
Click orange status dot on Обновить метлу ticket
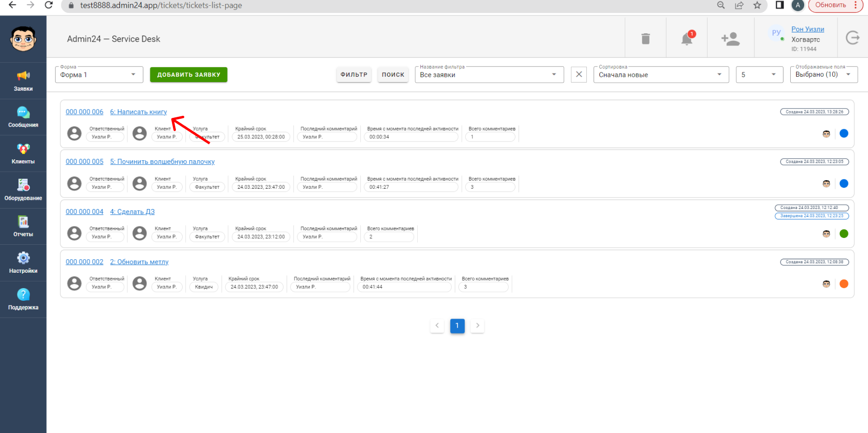[844, 284]
